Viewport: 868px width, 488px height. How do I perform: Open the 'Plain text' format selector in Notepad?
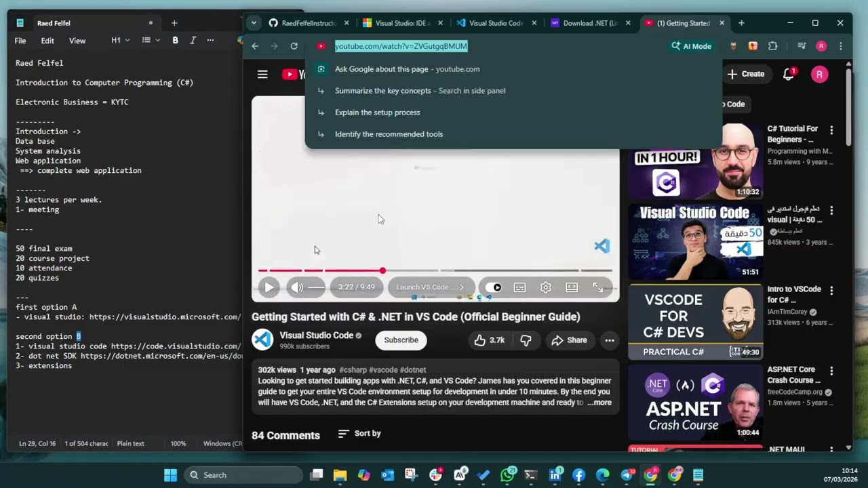130,443
